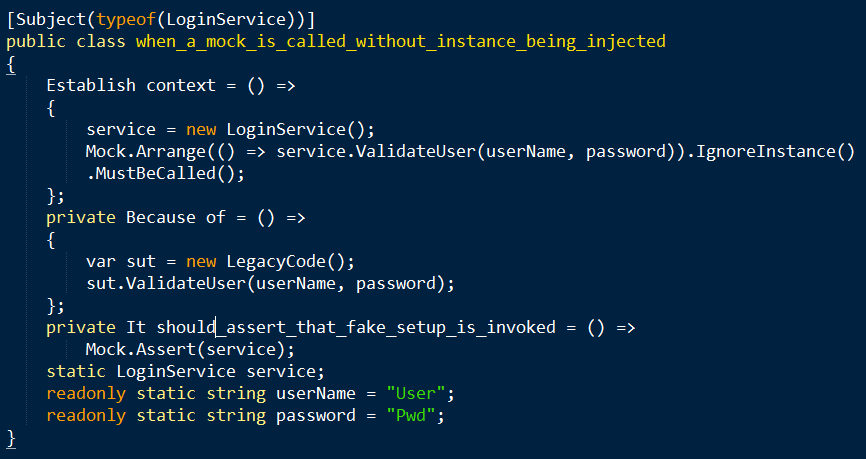The image size is (866, 459).
Task: Click the Establish delegate type
Action: pyautogui.click(x=91, y=85)
